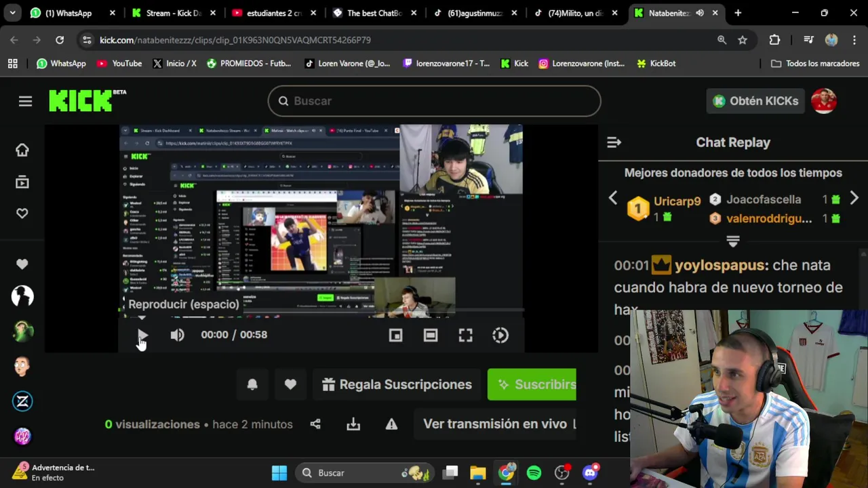Image resolution: width=868 pixels, height=488 pixels.
Task: Open Todos los marcadores folder
Action: [x=815, y=63]
